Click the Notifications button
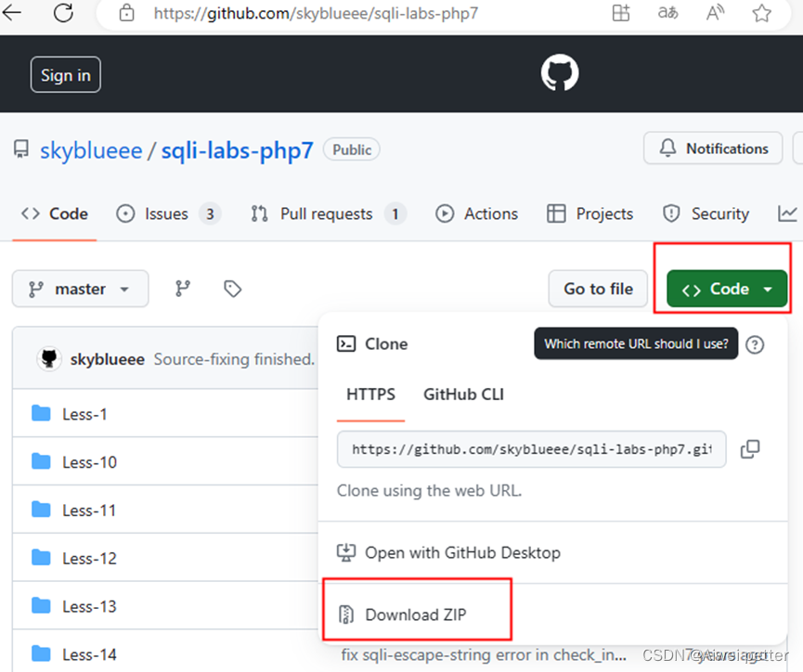The height and width of the screenshot is (672, 803). click(713, 148)
